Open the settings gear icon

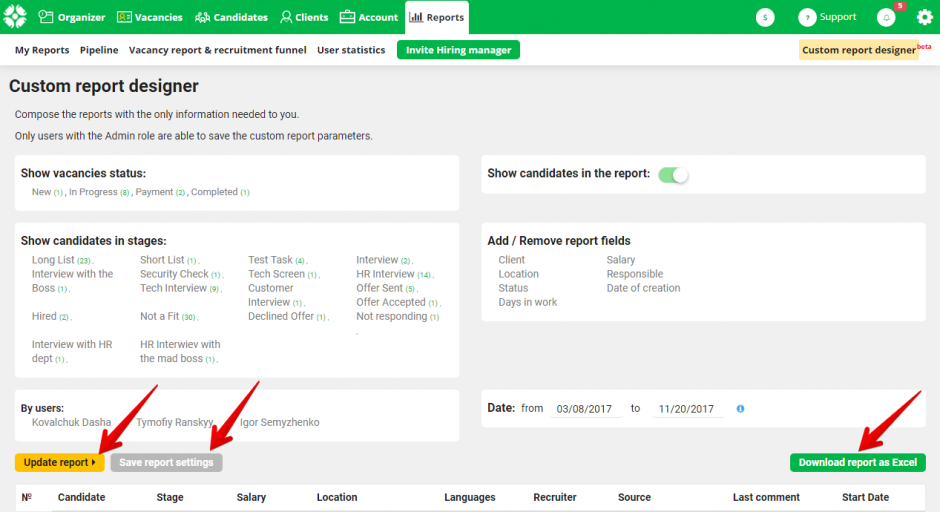[924, 17]
